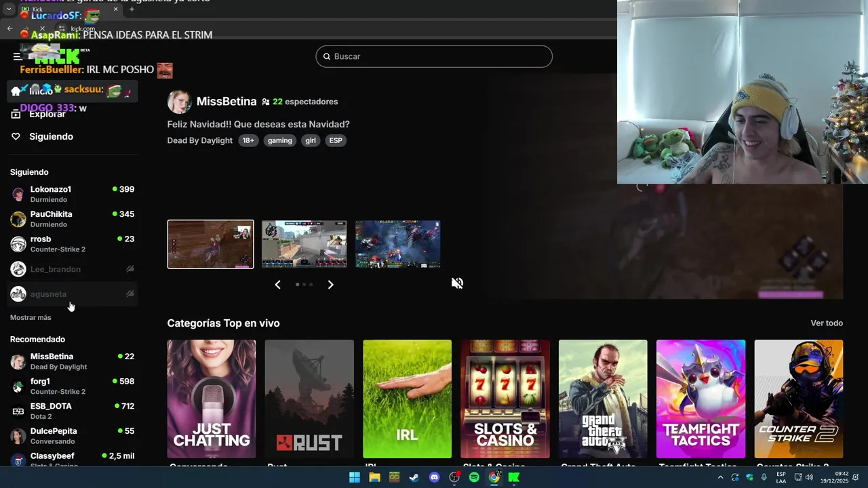Click the Dead By Daylight category link
This screenshot has height=488, width=868.
tap(200, 140)
